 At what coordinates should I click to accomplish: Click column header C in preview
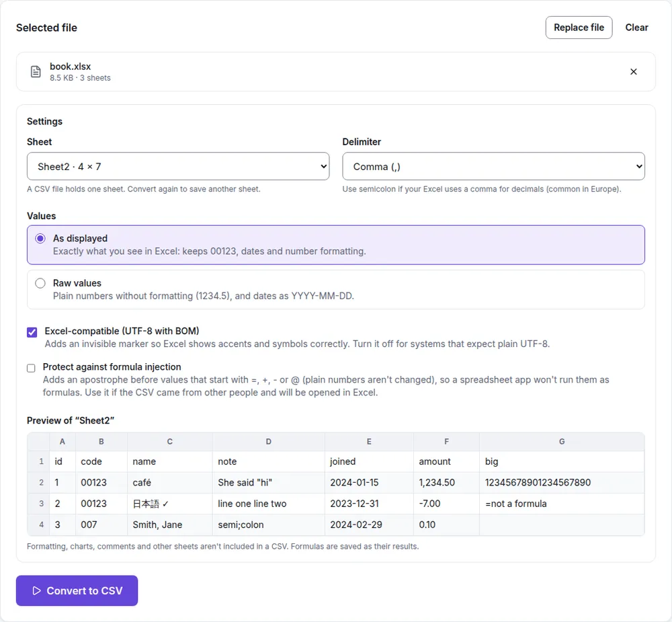[170, 441]
